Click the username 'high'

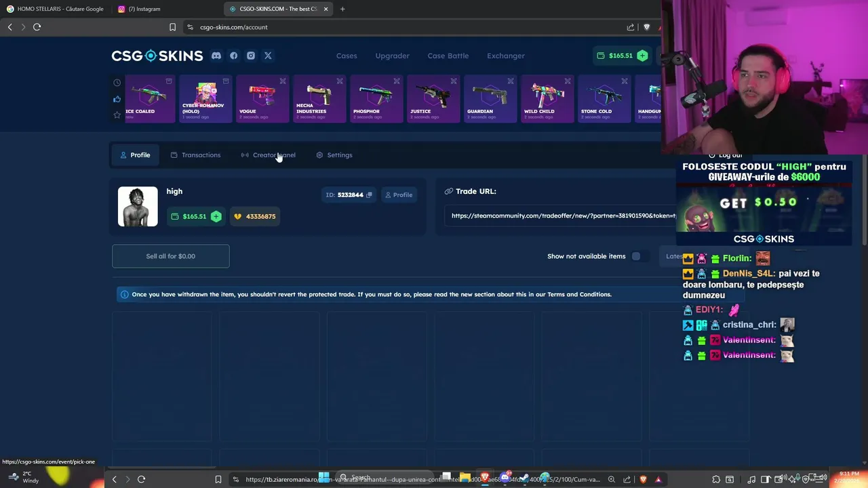pyautogui.click(x=174, y=191)
